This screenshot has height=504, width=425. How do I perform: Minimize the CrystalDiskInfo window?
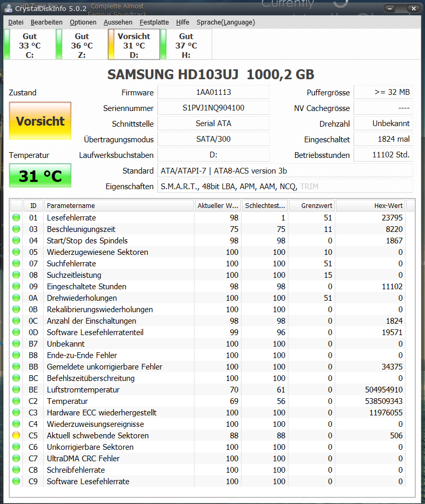pos(390,9)
